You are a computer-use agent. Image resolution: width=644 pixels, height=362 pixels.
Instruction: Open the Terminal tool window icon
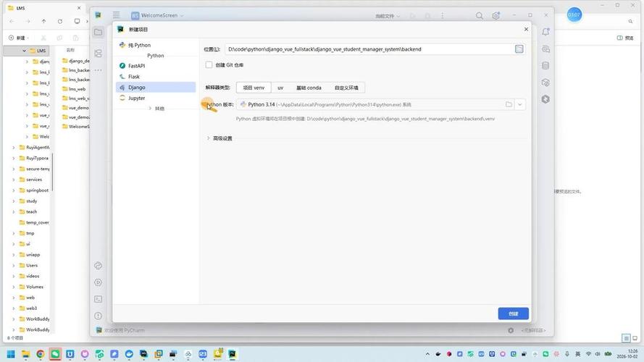(x=99, y=299)
